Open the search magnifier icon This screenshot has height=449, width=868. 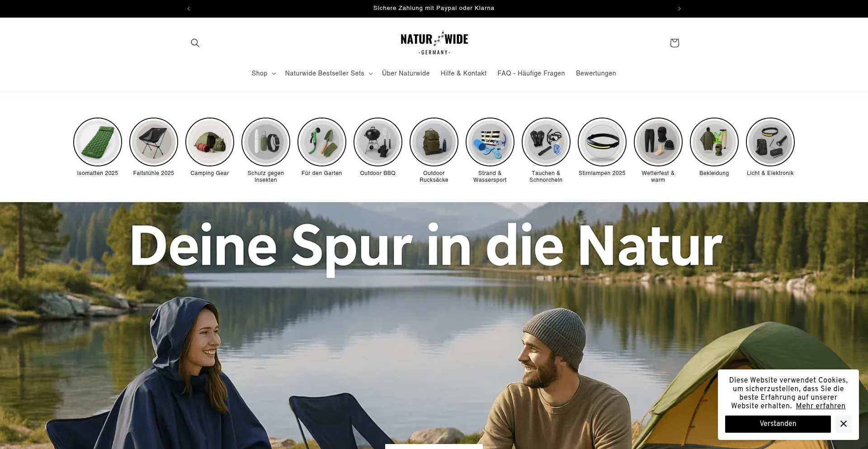tap(195, 43)
